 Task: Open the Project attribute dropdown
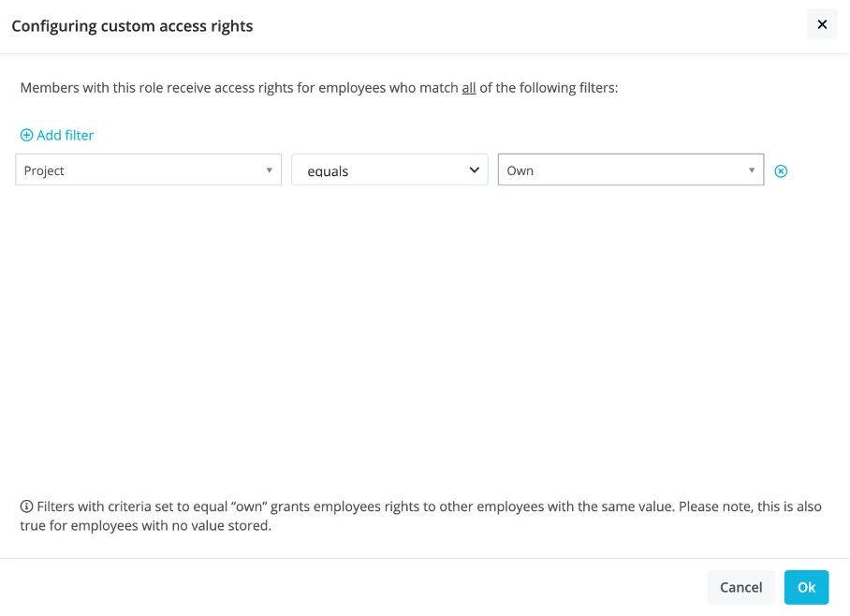(148, 169)
